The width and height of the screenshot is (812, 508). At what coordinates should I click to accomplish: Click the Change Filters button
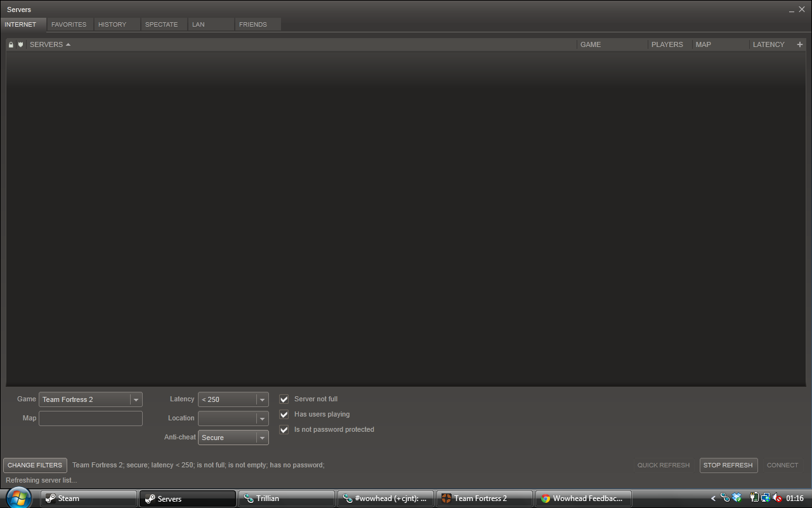[x=35, y=465]
